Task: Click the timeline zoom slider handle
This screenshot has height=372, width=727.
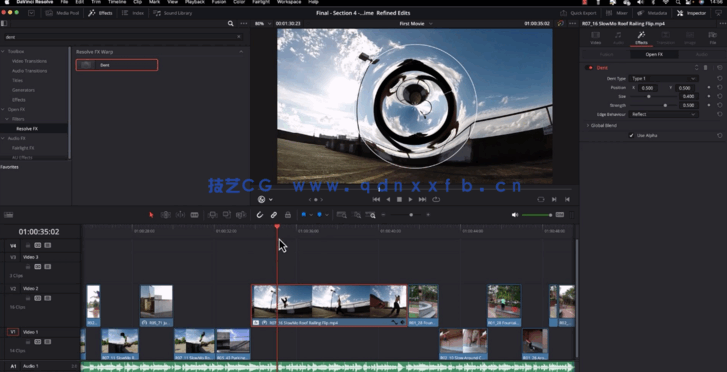Action: (411, 215)
